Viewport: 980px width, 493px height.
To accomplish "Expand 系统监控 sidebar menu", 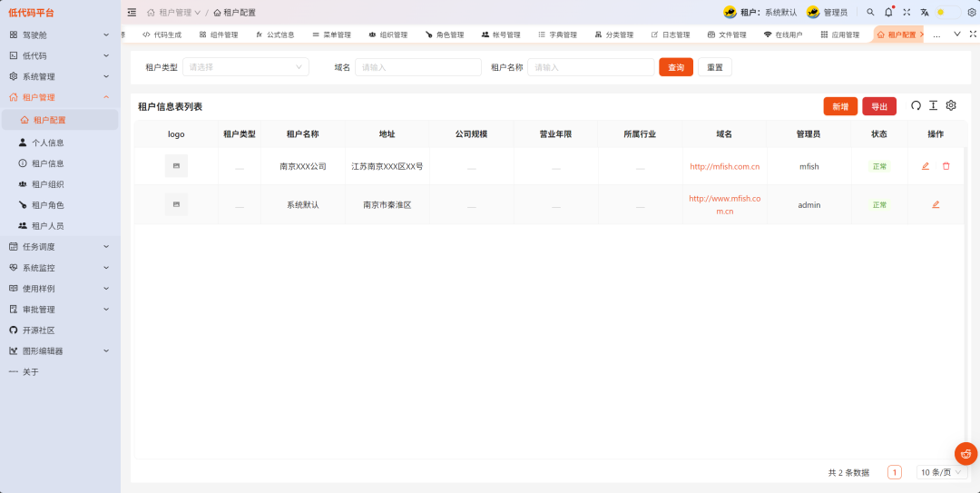I will (x=60, y=268).
